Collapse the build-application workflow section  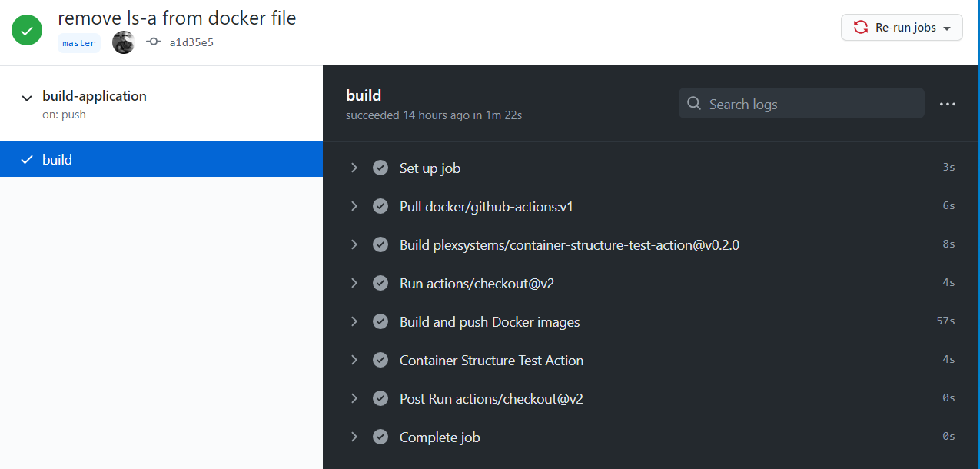click(27, 98)
